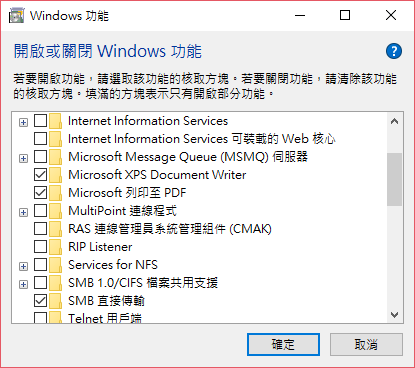Check the Telnet 用戶端 checkbox
The height and width of the screenshot is (368, 415).
(40, 317)
